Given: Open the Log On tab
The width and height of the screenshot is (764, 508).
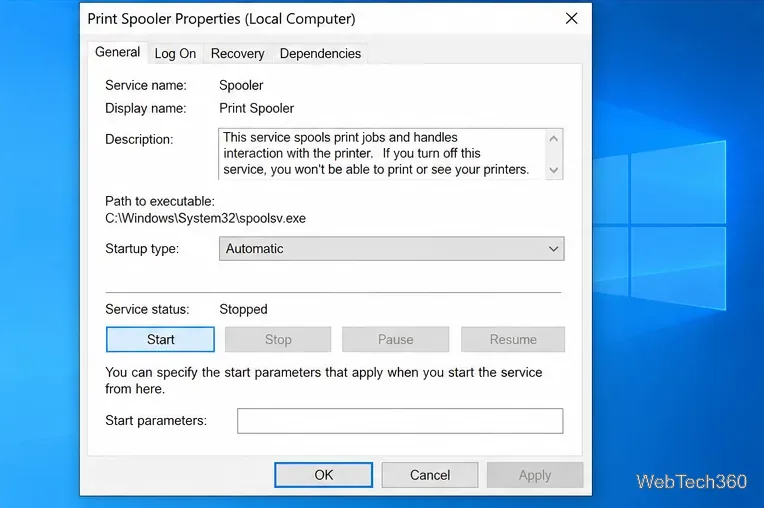Looking at the screenshot, I should pyautogui.click(x=175, y=54).
